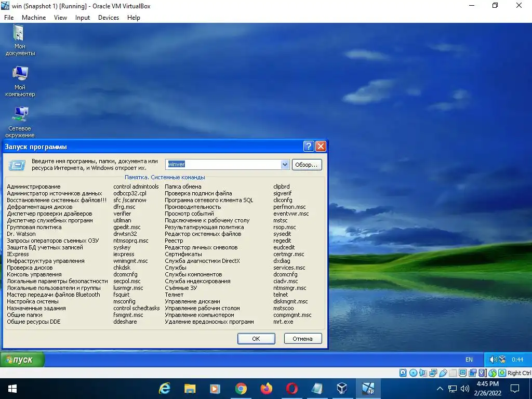The width and height of the screenshot is (532, 399).
Task: Click the 'lusrmgr.msc' command text
Action: coord(128,288)
